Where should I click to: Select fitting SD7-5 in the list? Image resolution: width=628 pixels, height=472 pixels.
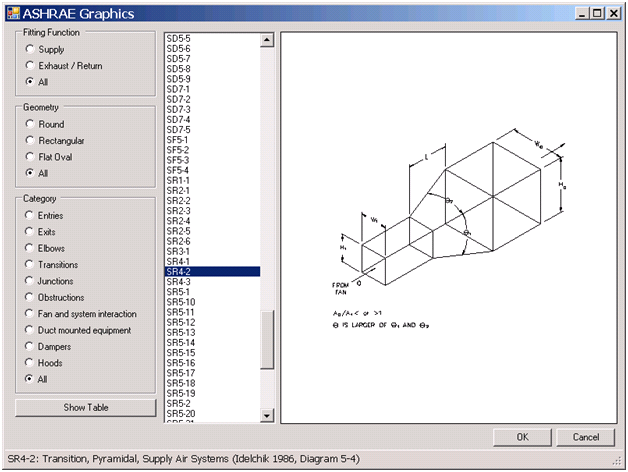(x=212, y=130)
